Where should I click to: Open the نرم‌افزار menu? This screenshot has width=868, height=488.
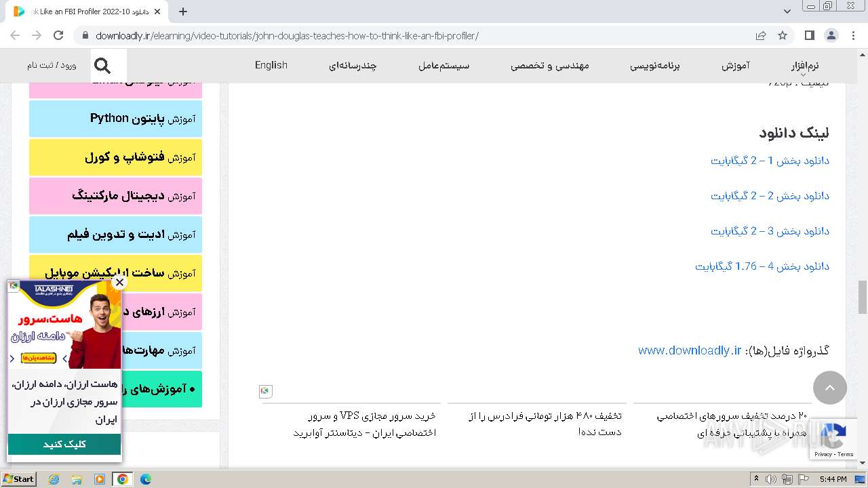pyautogui.click(x=804, y=66)
